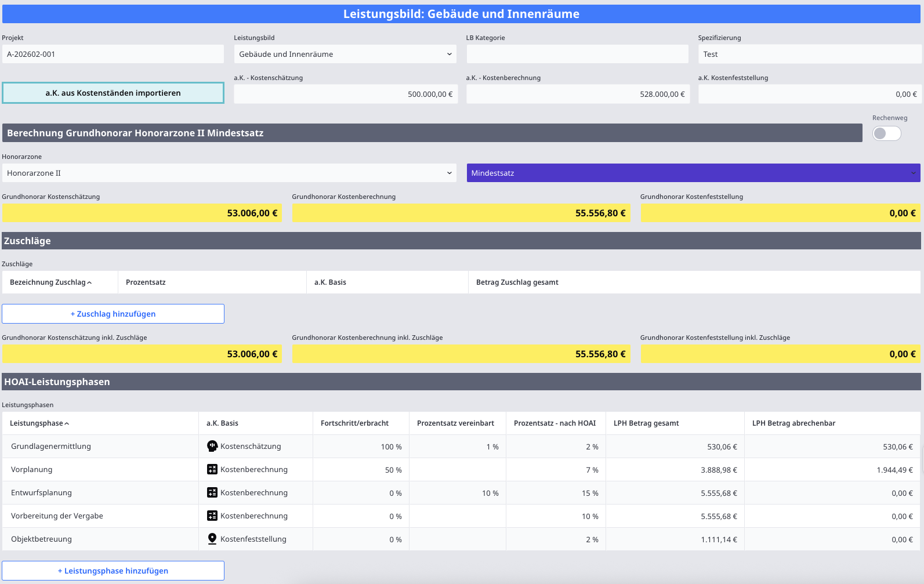The image size is (924, 584).
Task: Click the calculator icon in Vorplanung row
Action: [x=212, y=469]
